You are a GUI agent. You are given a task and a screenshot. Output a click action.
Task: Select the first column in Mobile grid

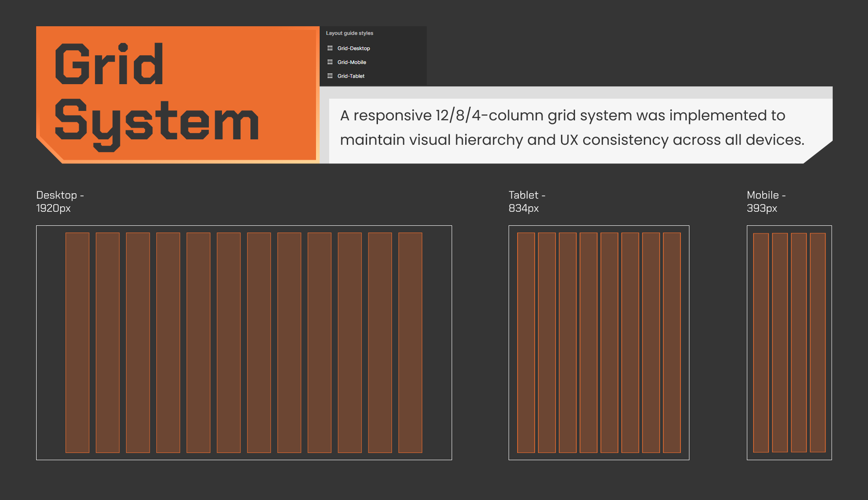click(x=761, y=343)
